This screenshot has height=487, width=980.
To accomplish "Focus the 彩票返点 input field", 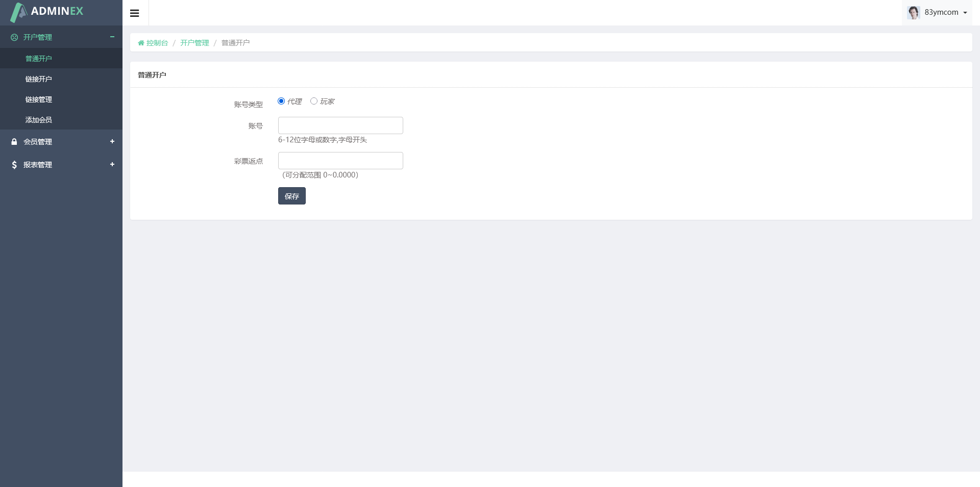I will click(340, 161).
